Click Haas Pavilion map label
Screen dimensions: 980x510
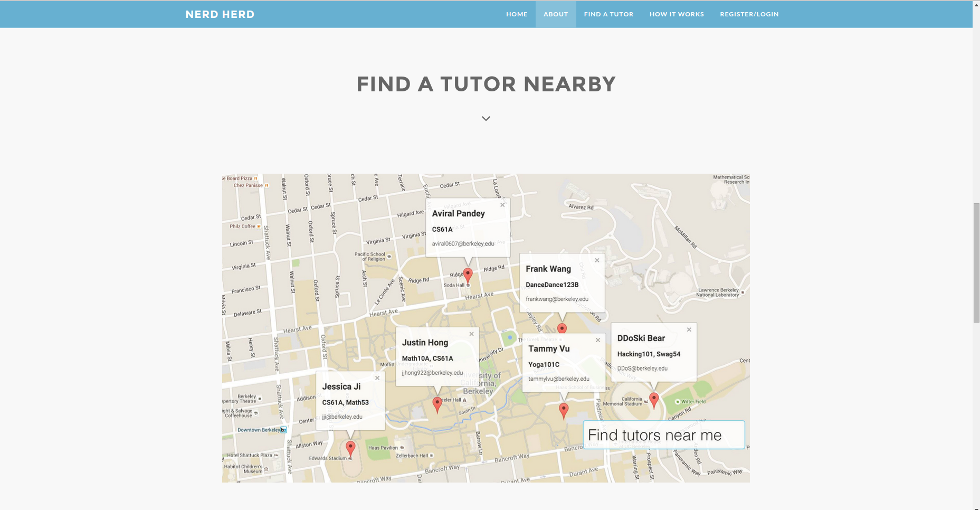coord(383,448)
